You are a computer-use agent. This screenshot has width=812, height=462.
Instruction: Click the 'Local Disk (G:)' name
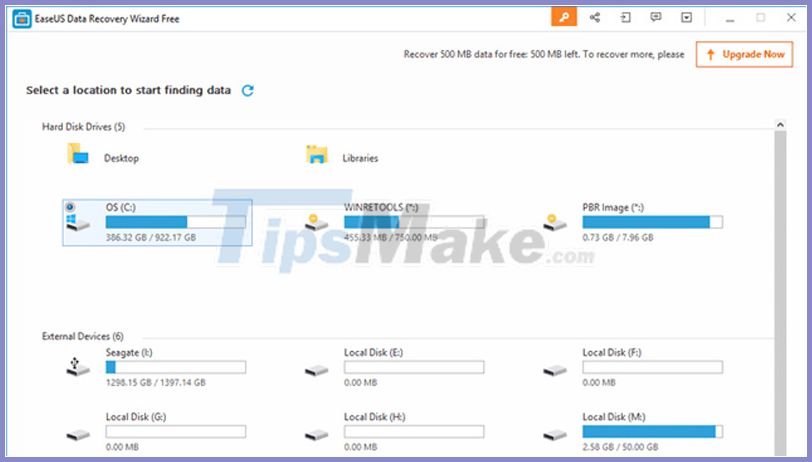coord(136,417)
